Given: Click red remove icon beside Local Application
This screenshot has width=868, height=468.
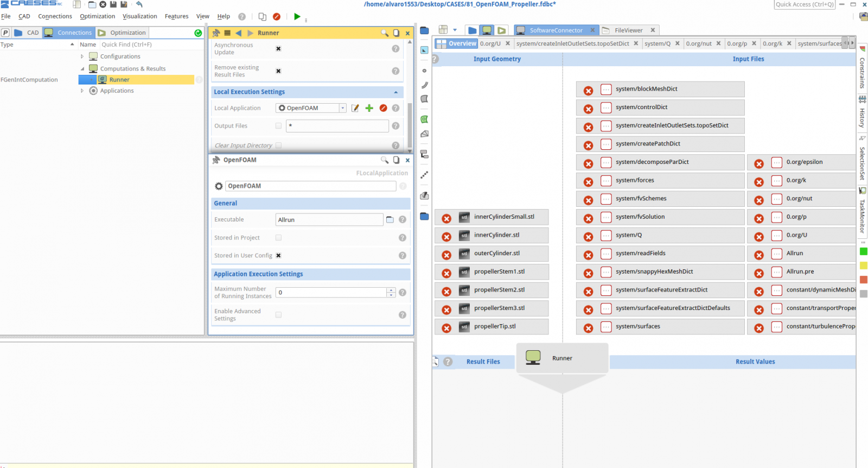Looking at the screenshot, I should pos(384,108).
